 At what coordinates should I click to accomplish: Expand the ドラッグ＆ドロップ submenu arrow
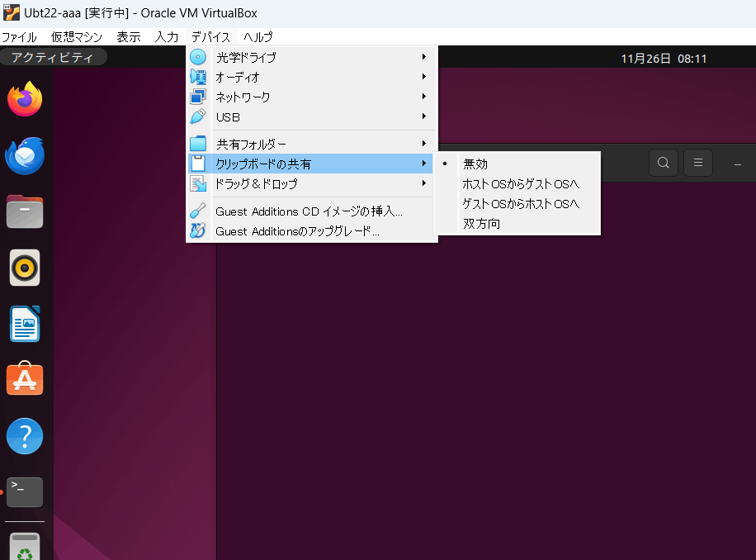coord(423,183)
